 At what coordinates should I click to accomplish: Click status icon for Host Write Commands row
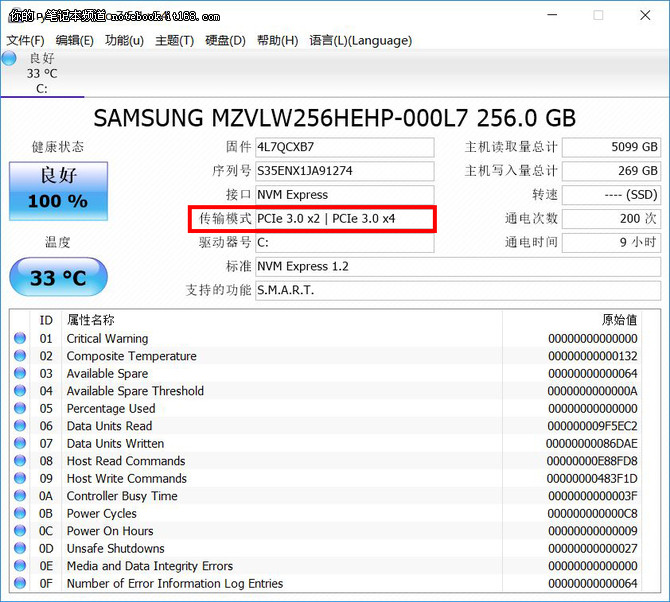(x=20, y=479)
